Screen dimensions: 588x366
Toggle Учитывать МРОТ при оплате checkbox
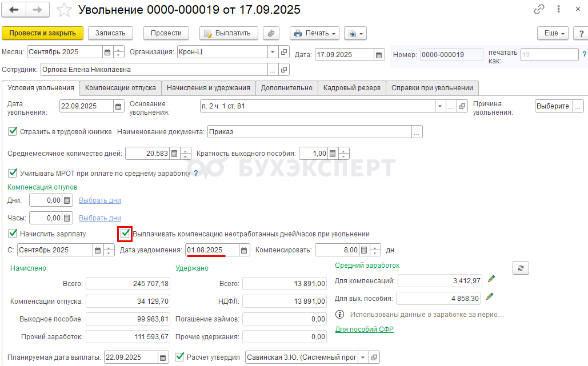13,172
